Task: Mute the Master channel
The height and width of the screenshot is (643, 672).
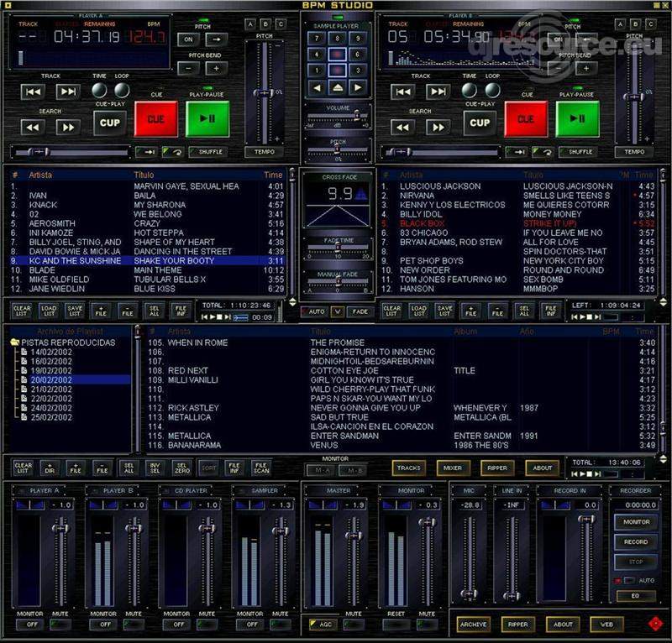Action: (x=354, y=625)
